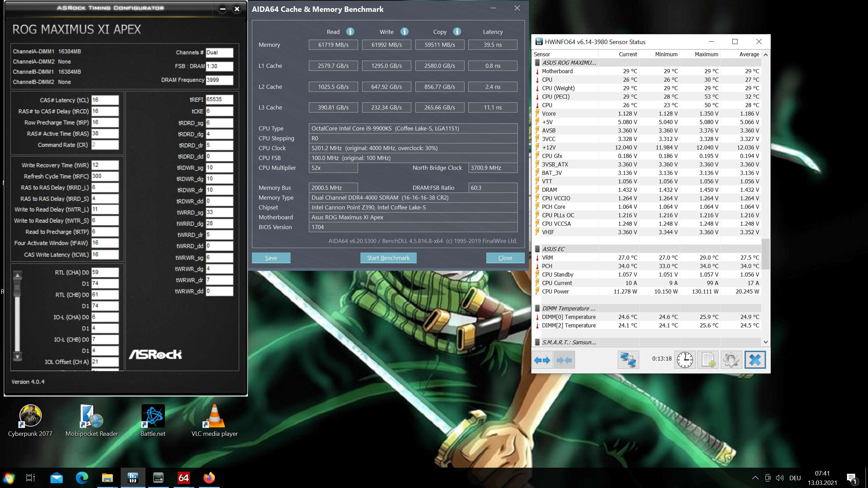Select the DRAM voltage sensor row
The height and width of the screenshot is (488, 868).
(x=647, y=190)
